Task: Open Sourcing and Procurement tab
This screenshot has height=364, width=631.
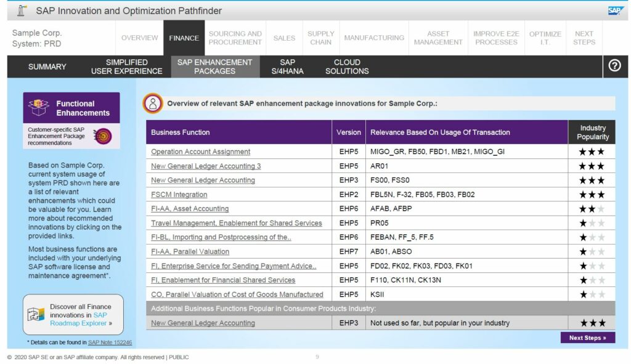Action: click(x=235, y=38)
